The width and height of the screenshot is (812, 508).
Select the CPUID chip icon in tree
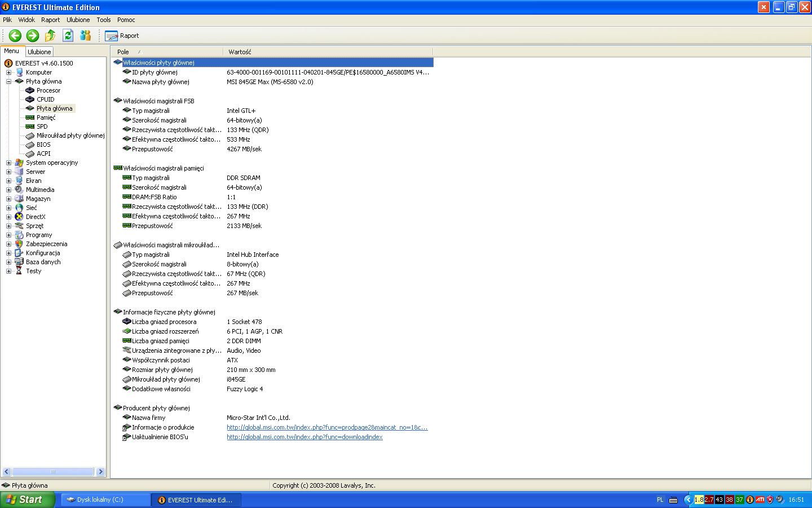30,99
